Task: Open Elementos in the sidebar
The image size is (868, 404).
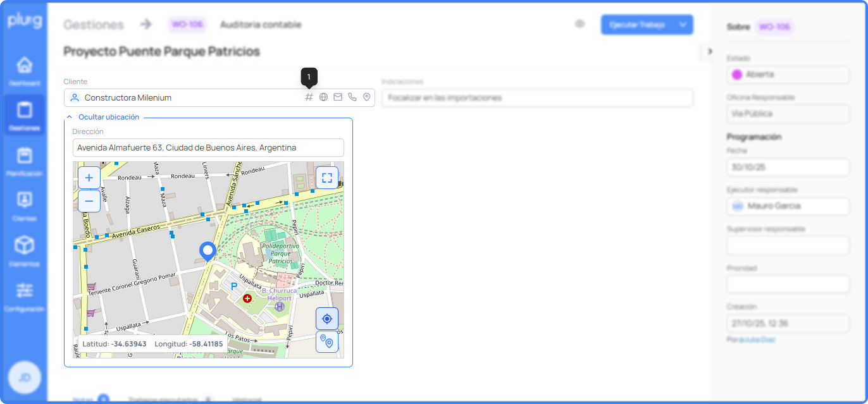Action: coord(24,252)
